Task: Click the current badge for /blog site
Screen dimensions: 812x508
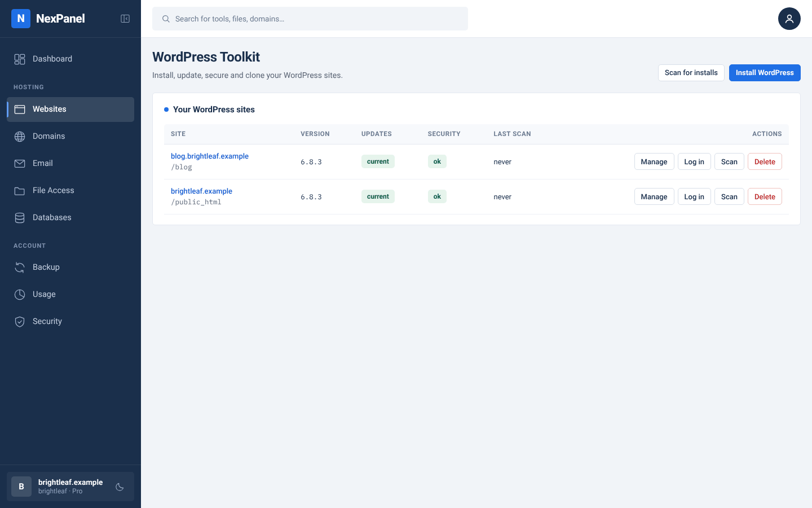Action: click(x=378, y=161)
